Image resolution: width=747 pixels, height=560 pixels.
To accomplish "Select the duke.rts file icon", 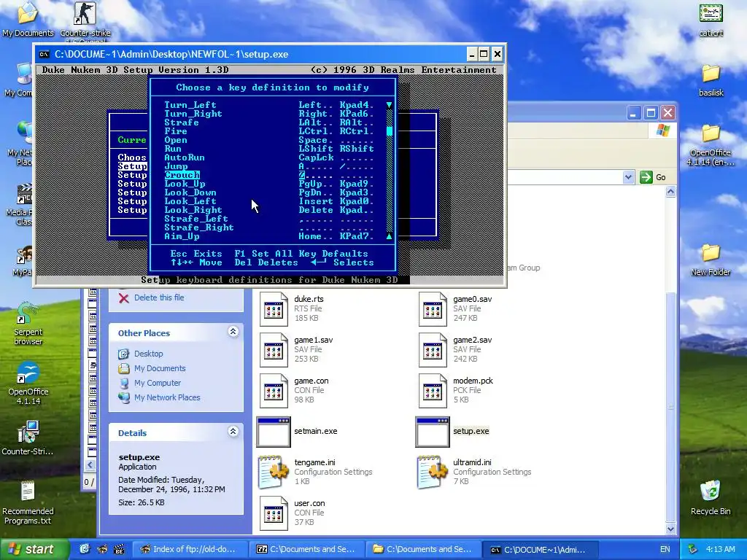I will tap(274, 308).
